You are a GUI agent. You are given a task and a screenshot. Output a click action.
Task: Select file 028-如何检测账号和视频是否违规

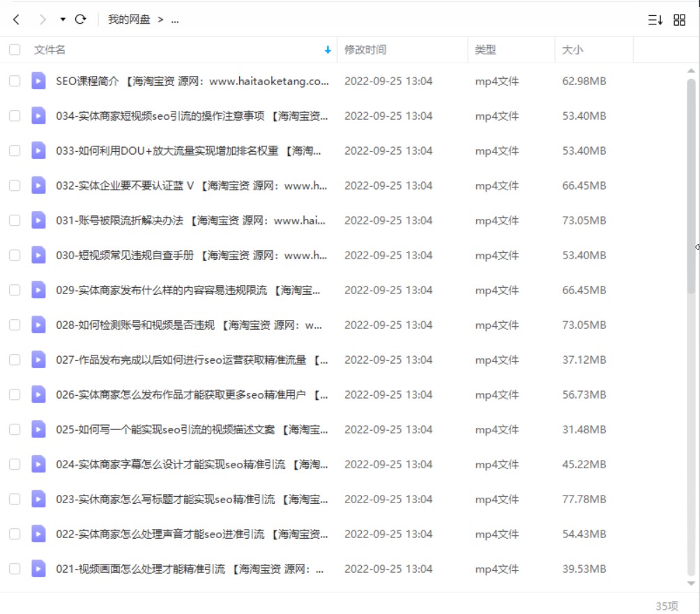tap(189, 325)
